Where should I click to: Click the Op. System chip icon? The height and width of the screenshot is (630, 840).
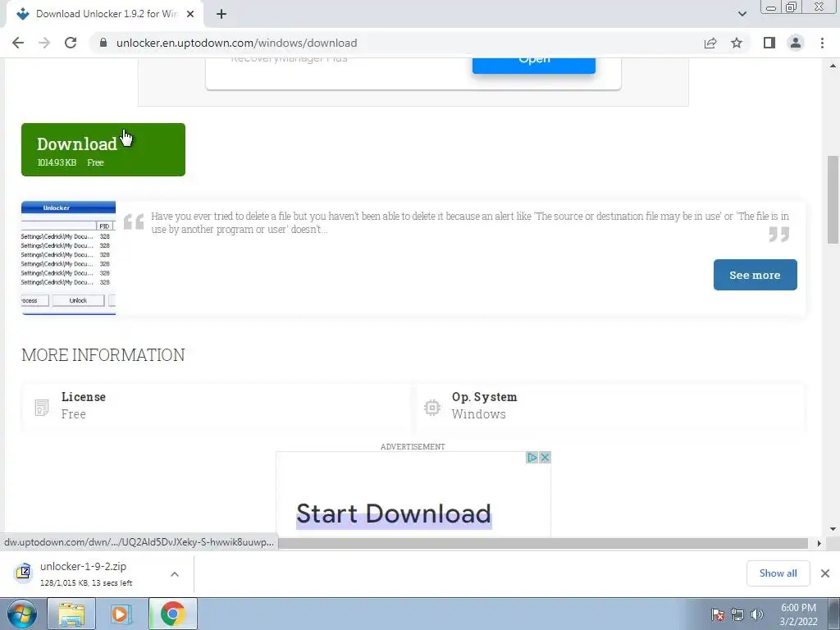pyautogui.click(x=431, y=408)
